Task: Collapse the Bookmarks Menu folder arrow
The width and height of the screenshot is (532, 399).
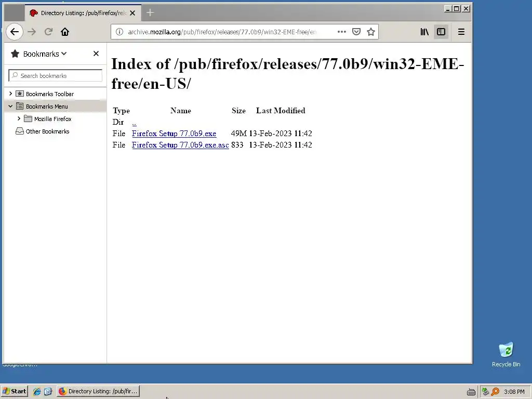Action: click(x=10, y=106)
